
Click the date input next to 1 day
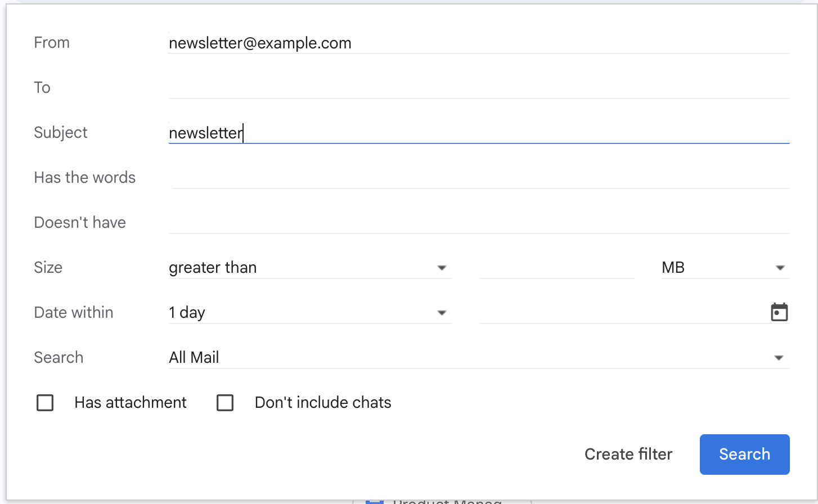coord(619,312)
